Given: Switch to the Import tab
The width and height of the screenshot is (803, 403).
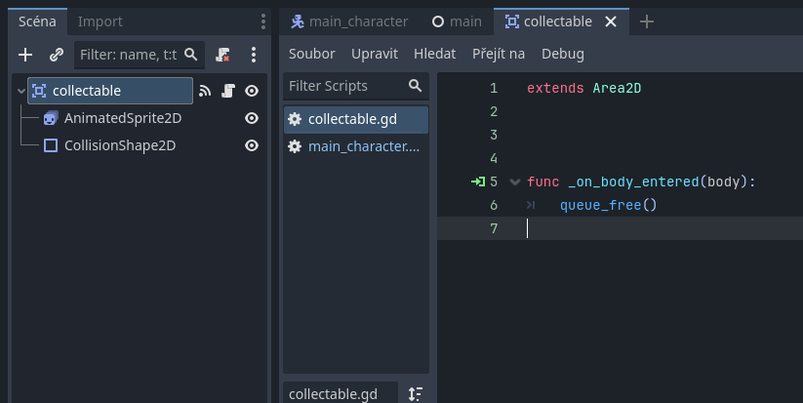Looking at the screenshot, I should [x=100, y=22].
